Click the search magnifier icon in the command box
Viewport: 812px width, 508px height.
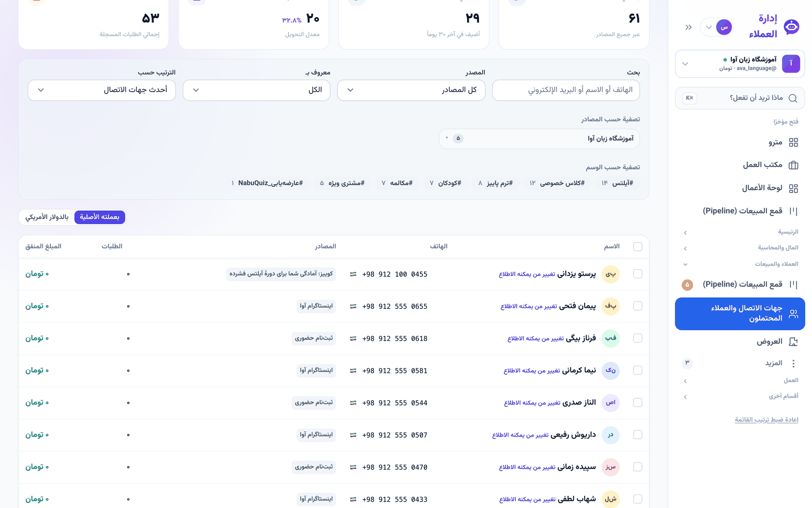tap(793, 98)
